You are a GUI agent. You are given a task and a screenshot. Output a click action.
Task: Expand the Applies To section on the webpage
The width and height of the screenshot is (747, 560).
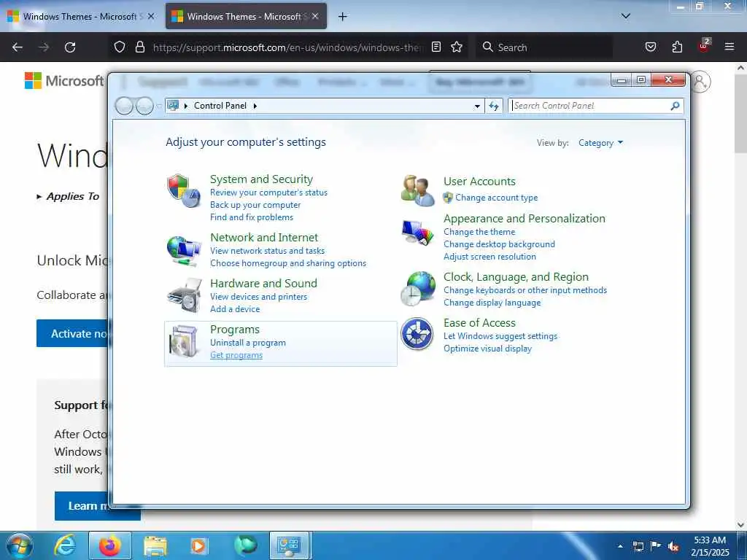(x=68, y=196)
